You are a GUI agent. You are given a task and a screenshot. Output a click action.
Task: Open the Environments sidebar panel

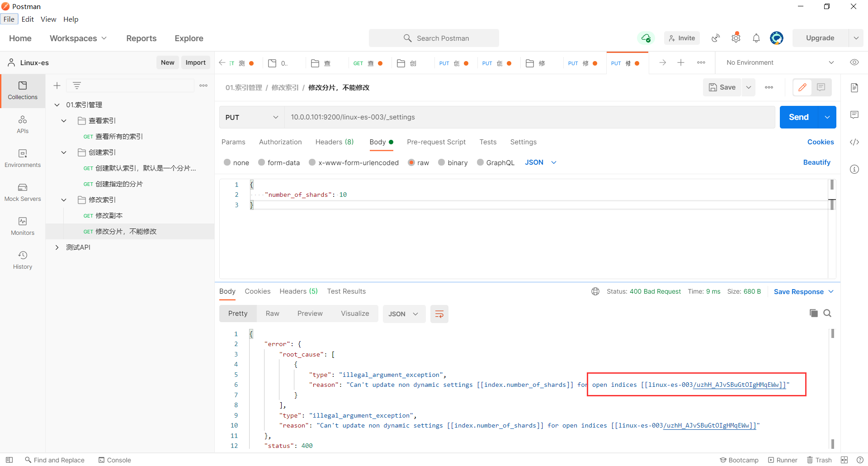23,158
